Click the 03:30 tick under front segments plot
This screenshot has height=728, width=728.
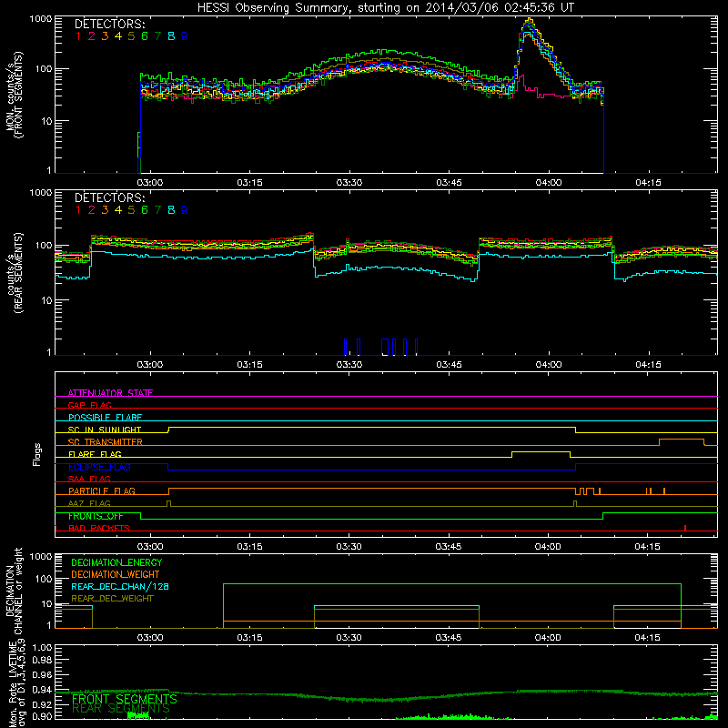[349, 183]
